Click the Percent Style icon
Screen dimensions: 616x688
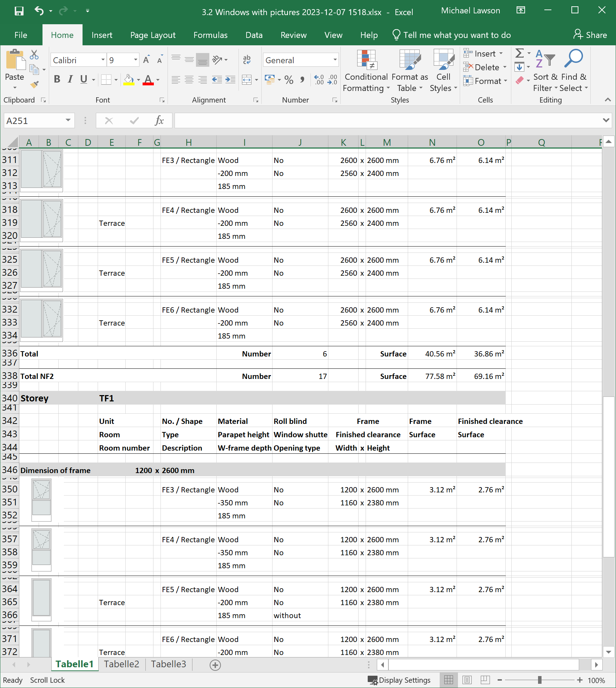[x=289, y=80]
